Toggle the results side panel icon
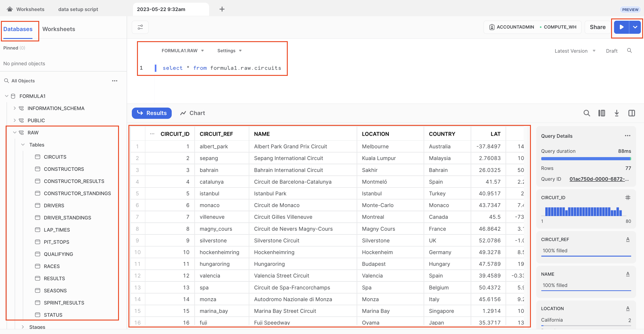This screenshot has width=644, height=334. point(632,113)
